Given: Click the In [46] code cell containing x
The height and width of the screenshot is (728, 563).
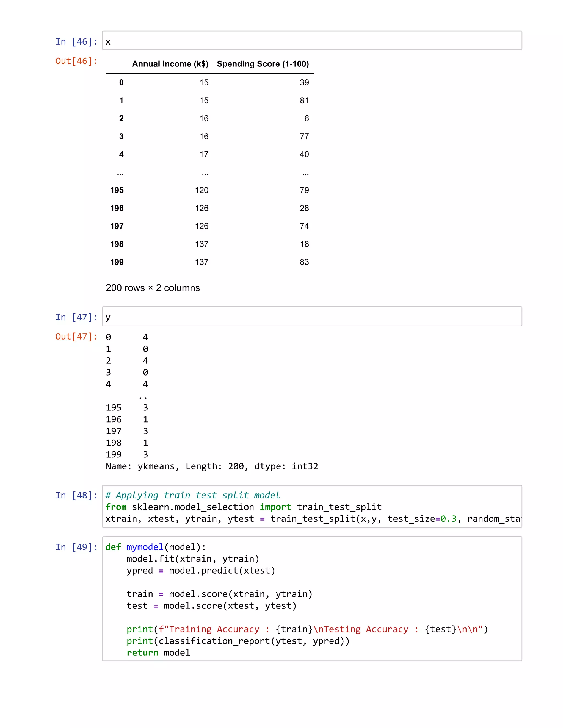Looking at the screenshot, I should (312, 41).
